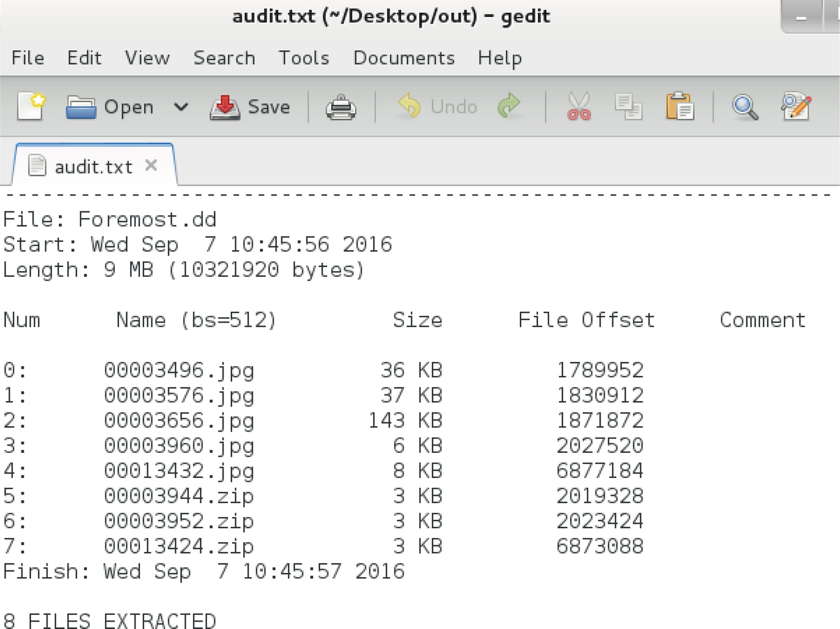Click file offset 2027520
This screenshot has width=840, height=629.
point(600,445)
